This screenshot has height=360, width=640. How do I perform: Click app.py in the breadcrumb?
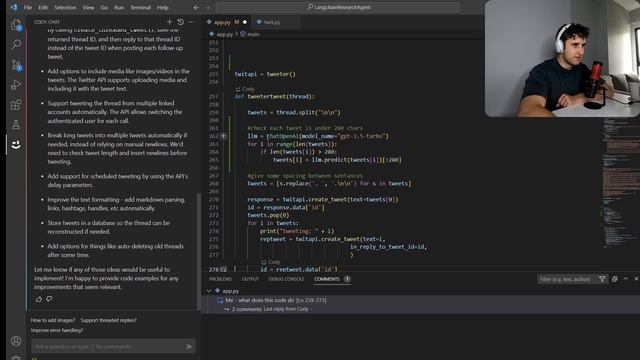tap(224, 34)
